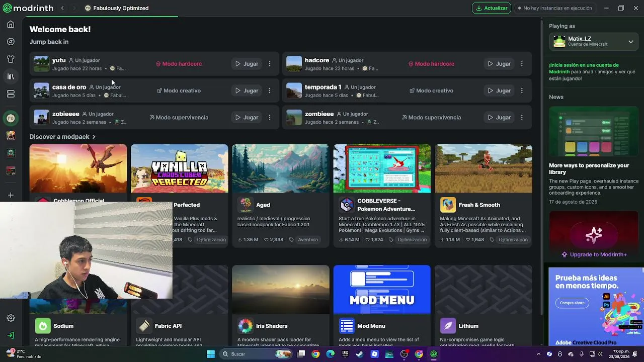Navigate forward with the right arrow
The width and height of the screenshot is (644, 362).
[74, 8]
